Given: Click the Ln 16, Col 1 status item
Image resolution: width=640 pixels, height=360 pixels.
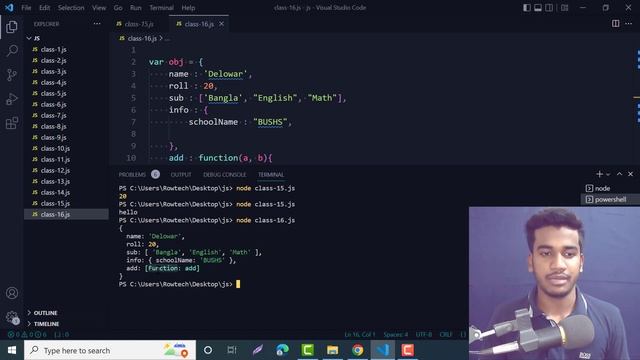Looking at the screenshot, I should (360, 334).
